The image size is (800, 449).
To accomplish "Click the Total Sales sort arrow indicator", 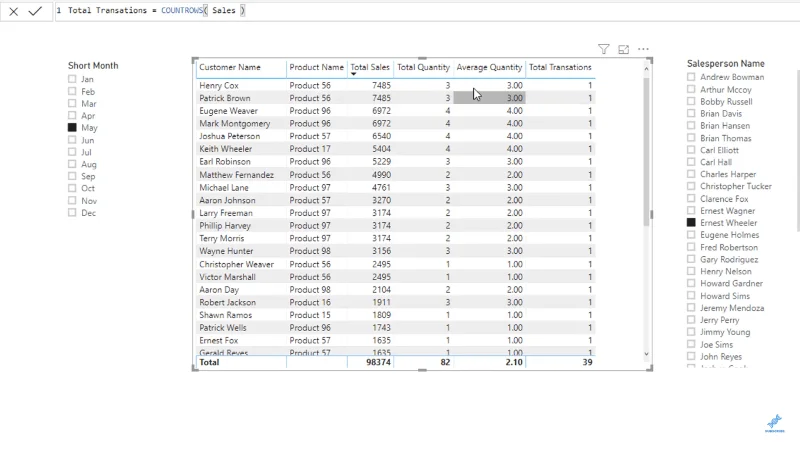I will (x=353, y=74).
